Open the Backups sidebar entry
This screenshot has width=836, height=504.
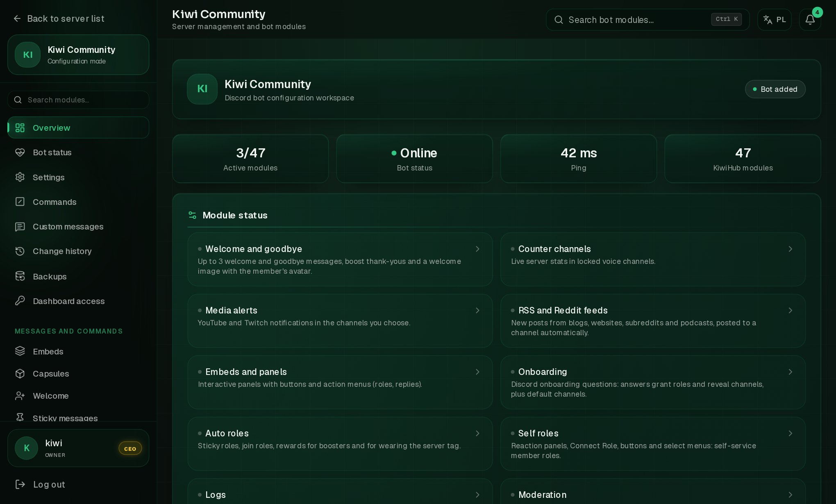78,276
